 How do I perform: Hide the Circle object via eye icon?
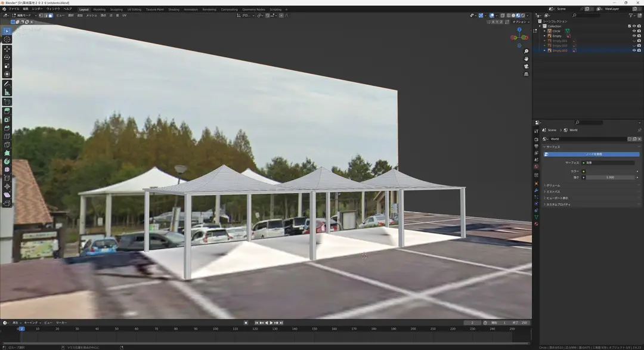click(634, 31)
